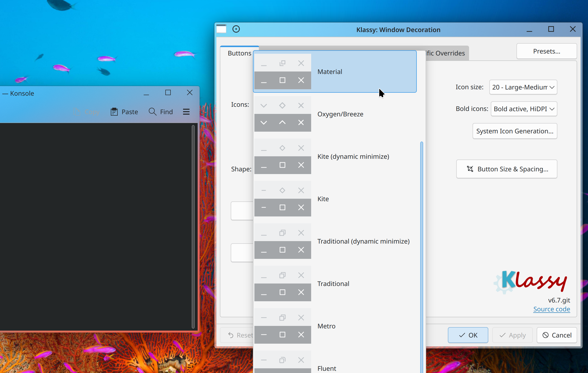Select Material icon style from dropdown list
588x373 pixels.
335,71
